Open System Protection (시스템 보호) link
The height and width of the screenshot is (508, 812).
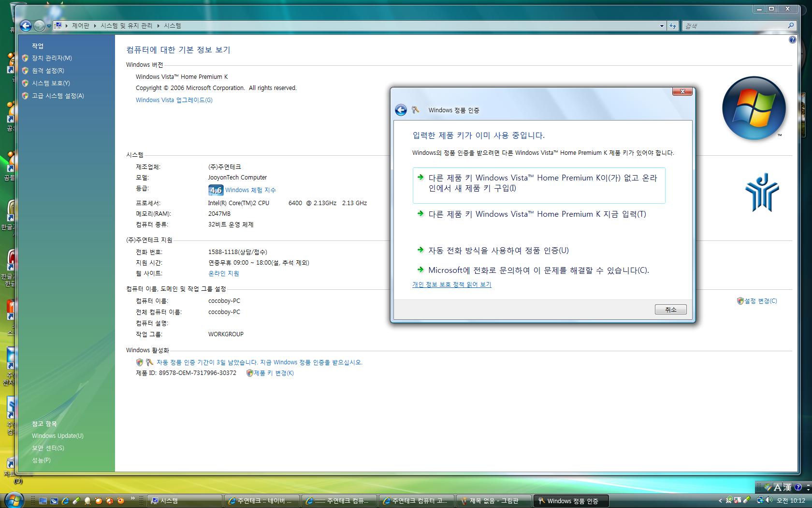[51, 83]
